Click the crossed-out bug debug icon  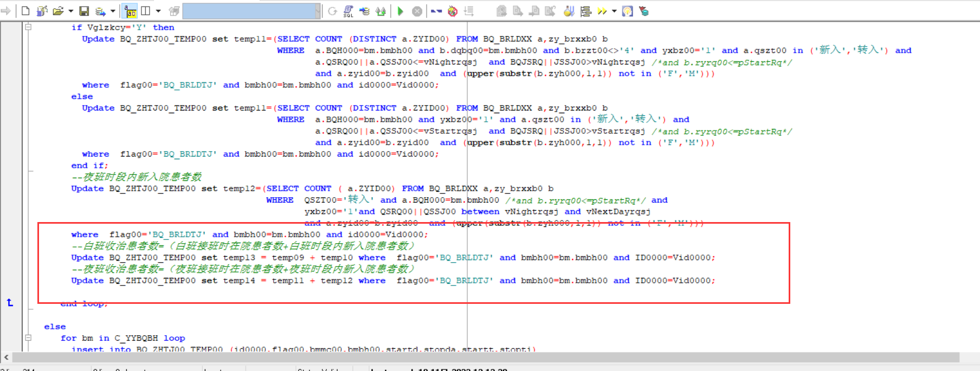tap(453, 11)
